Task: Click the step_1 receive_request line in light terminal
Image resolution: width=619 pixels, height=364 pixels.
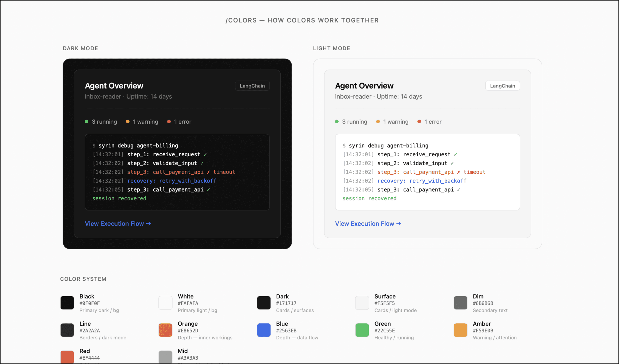Action: [x=400, y=154]
